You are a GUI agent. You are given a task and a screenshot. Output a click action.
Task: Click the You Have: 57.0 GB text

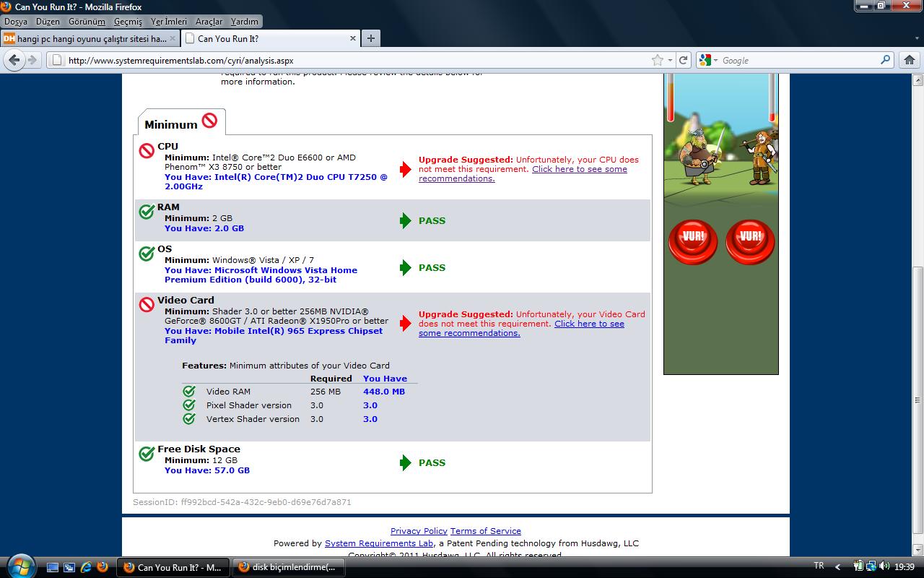(x=207, y=470)
